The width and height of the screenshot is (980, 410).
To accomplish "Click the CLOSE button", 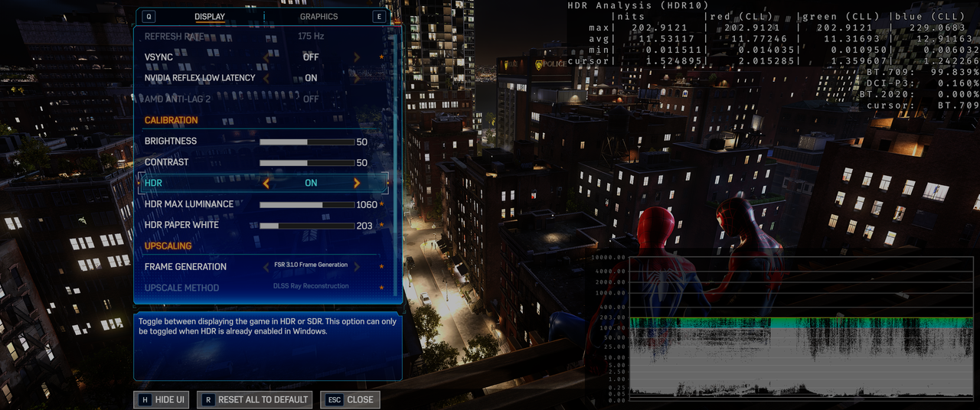I will click(350, 399).
